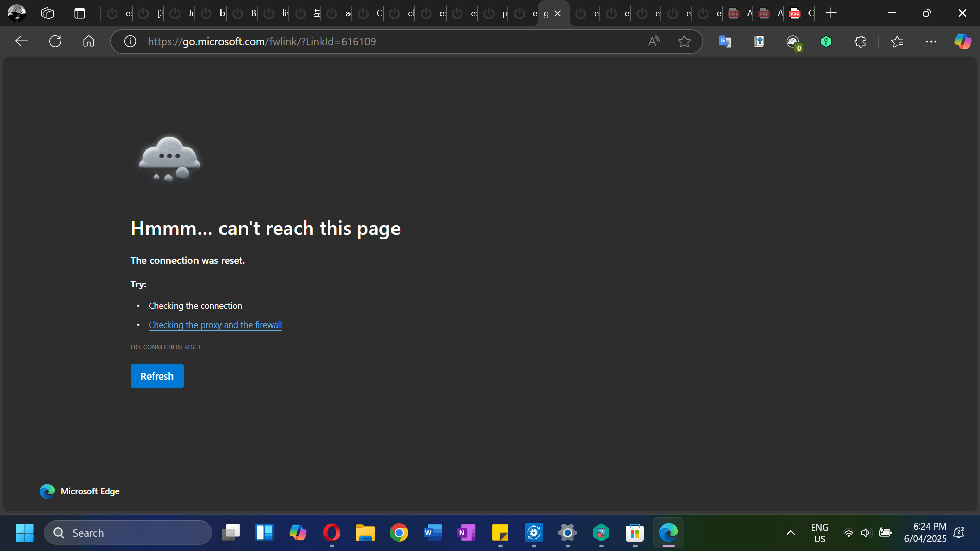Open Microsoft Store from the taskbar
This screenshot has width=980, height=551.
(x=634, y=533)
